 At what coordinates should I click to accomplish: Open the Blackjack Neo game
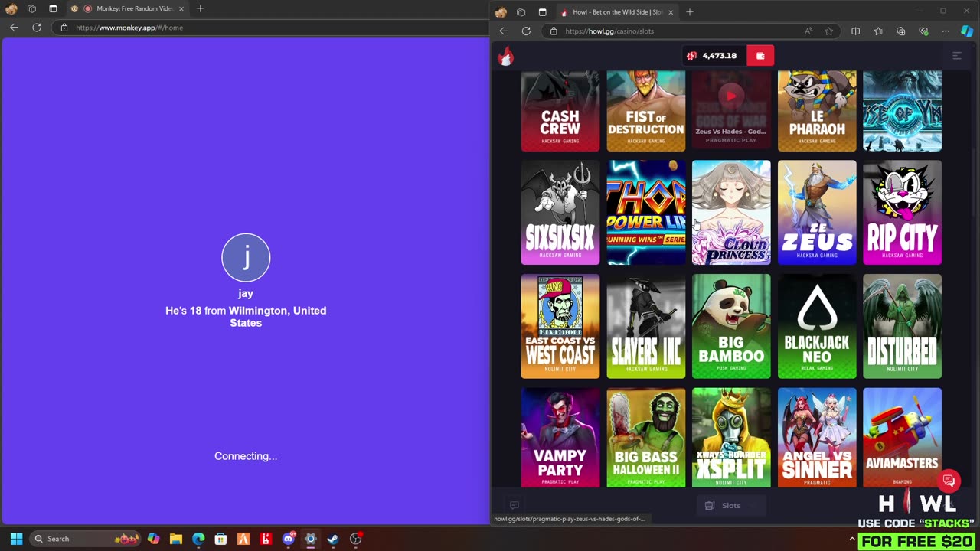[x=817, y=326]
